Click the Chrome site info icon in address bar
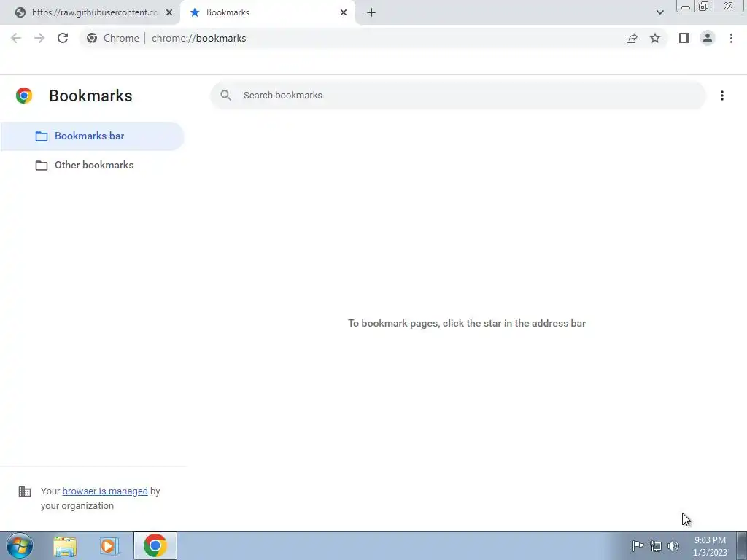This screenshot has width=747, height=560. tap(92, 38)
